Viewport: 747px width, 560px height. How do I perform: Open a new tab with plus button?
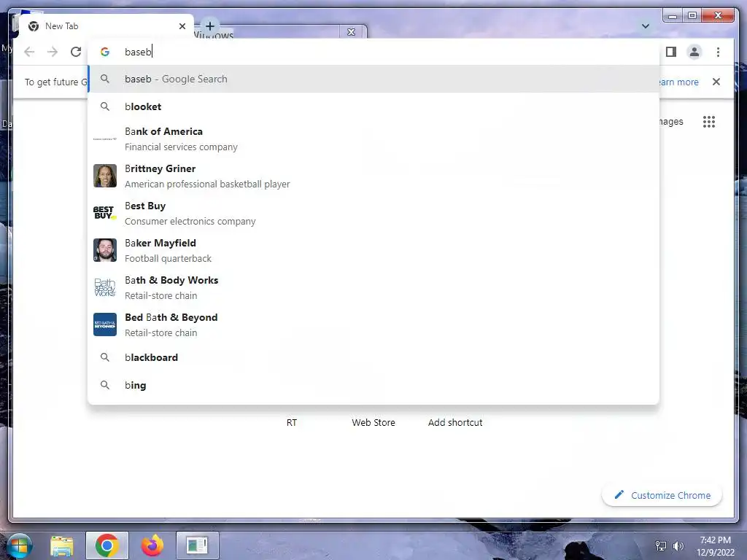coord(210,26)
